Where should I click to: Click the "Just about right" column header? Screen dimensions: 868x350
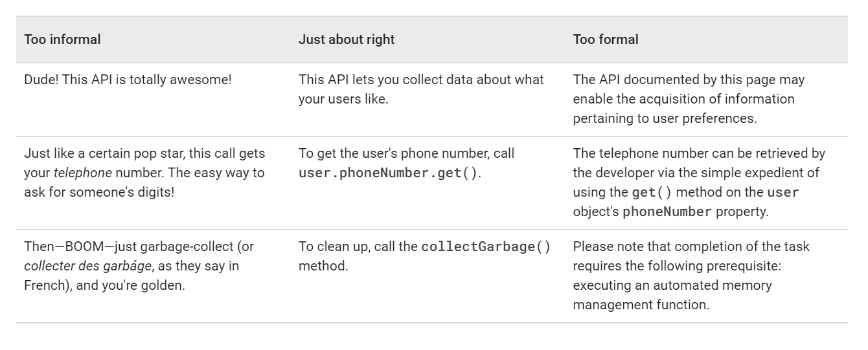click(x=347, y=39)
